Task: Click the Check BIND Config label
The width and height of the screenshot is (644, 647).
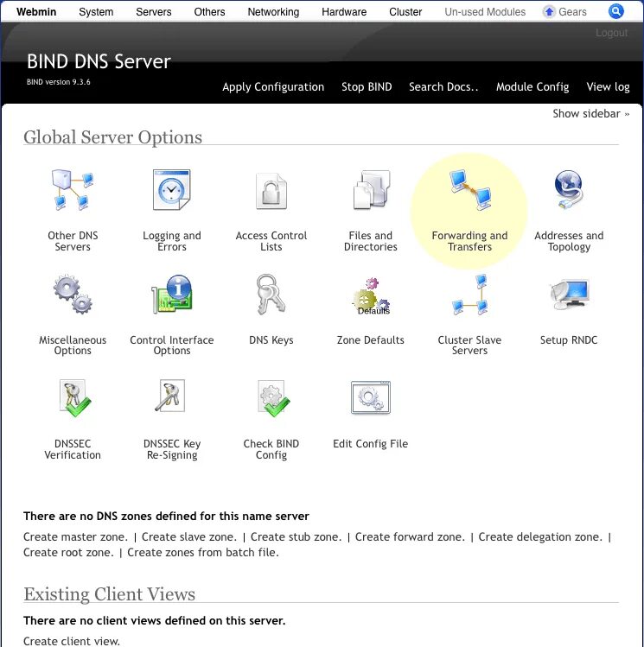Action: 271,450
